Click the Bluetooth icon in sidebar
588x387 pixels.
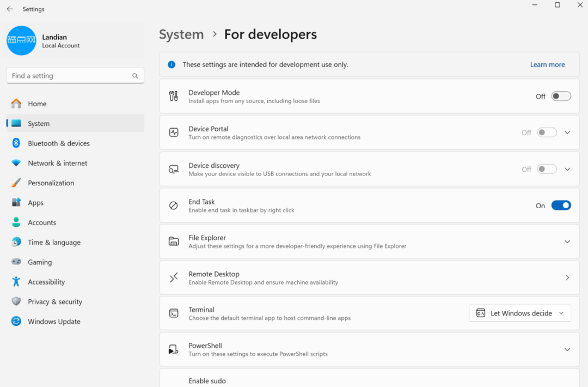pos(16,143)
